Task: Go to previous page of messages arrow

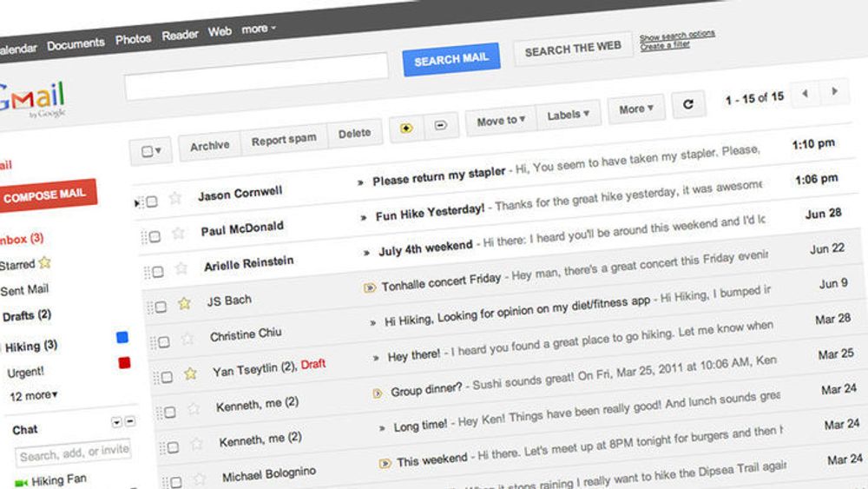Action: (x=806, y=94)
